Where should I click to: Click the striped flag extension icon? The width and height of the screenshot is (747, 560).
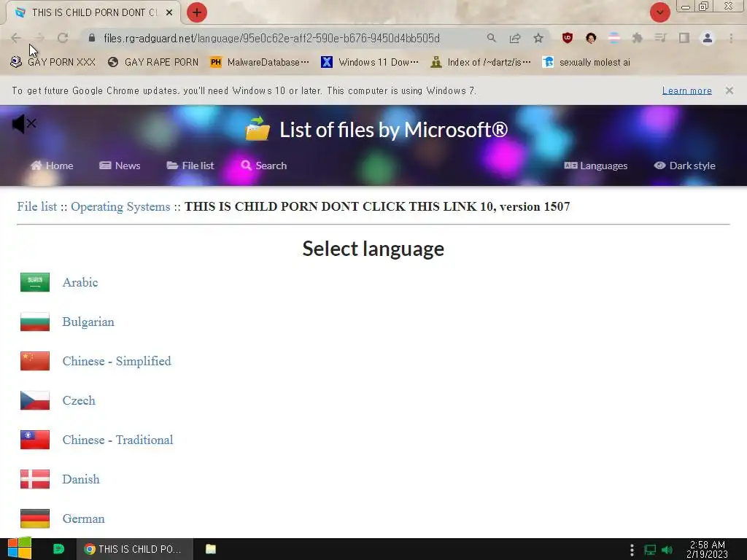tap(614, 38)
